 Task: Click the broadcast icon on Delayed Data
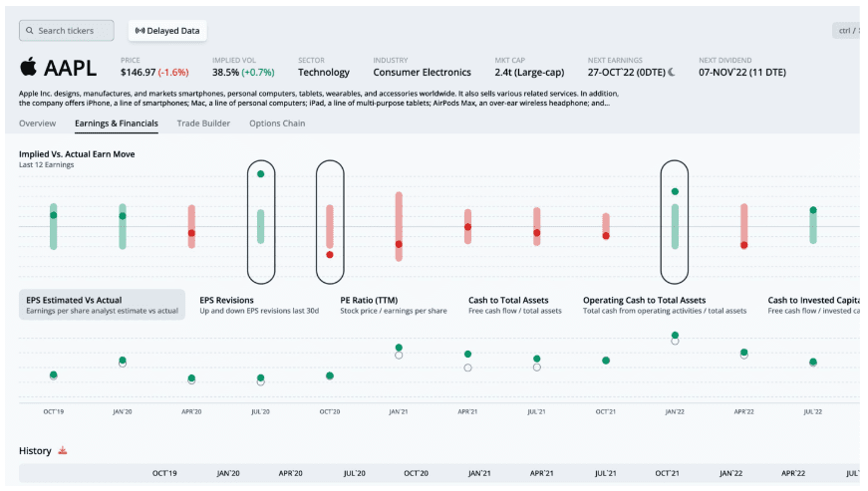click(x=139, y=31)
